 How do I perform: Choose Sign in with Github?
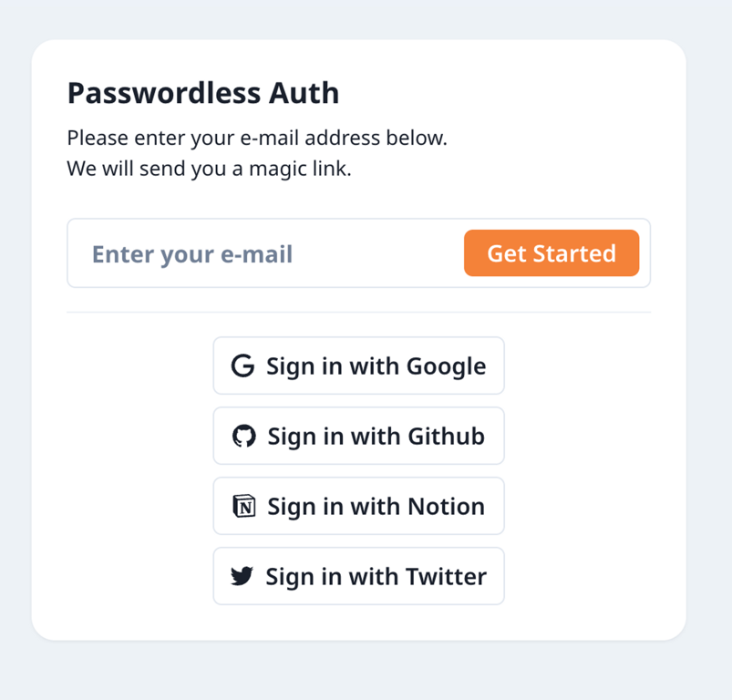tap(358, 437)
